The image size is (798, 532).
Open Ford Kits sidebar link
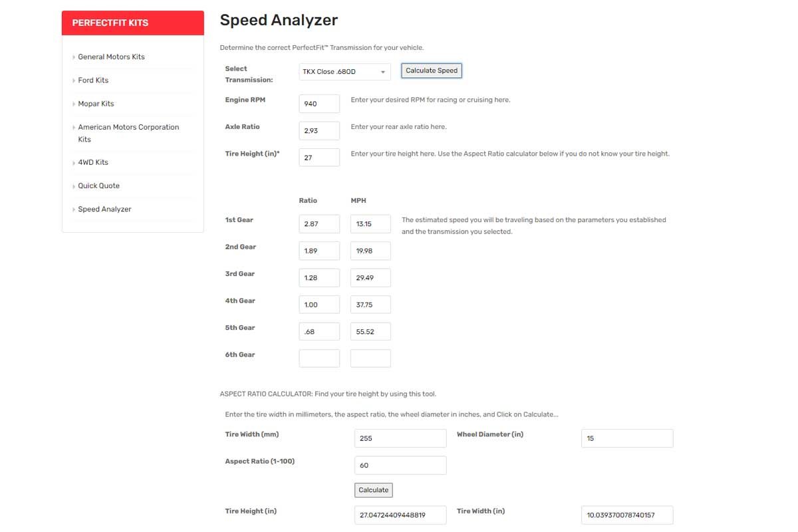[x=93, y=80]
